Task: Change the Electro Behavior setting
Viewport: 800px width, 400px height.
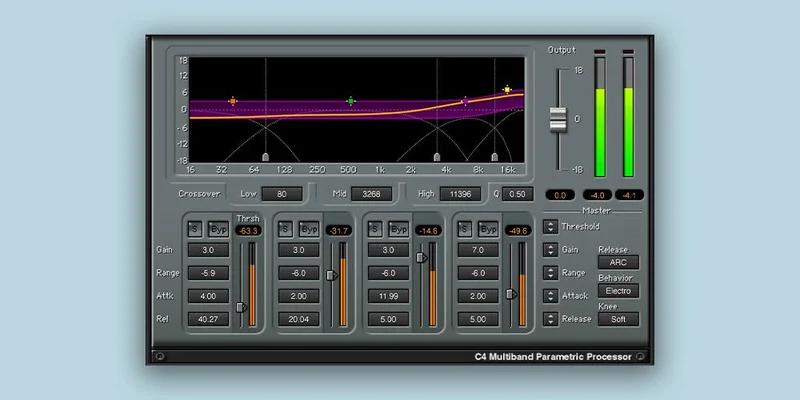Action: (x=618, y=291)
